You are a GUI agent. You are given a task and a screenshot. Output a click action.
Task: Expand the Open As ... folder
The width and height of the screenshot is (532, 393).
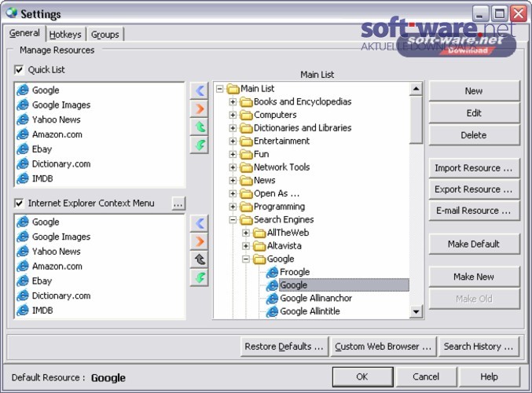[233, 194]
